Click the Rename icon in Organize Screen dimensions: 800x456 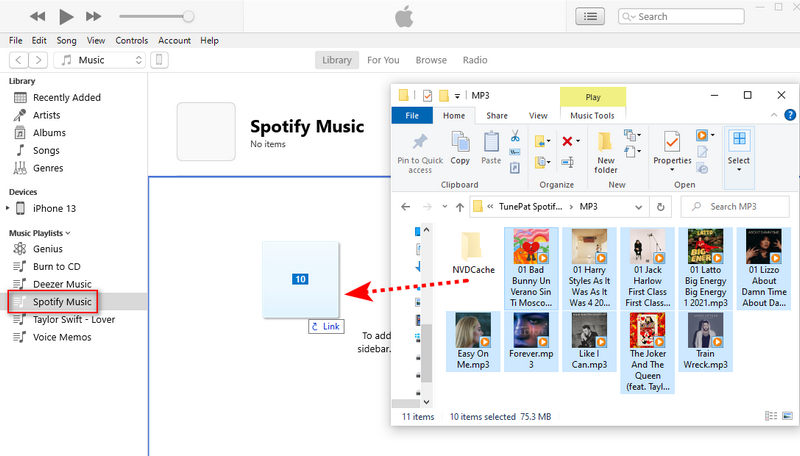(567, 163)
